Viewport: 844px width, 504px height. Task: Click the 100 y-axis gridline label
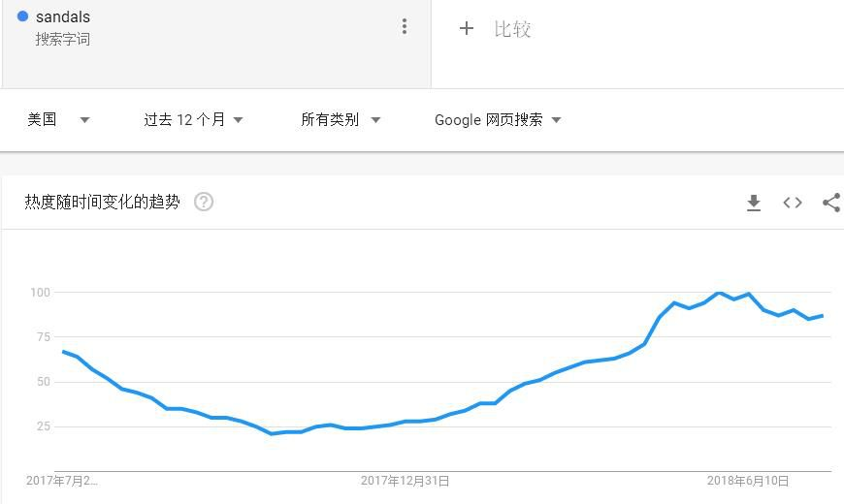(40, 292)
